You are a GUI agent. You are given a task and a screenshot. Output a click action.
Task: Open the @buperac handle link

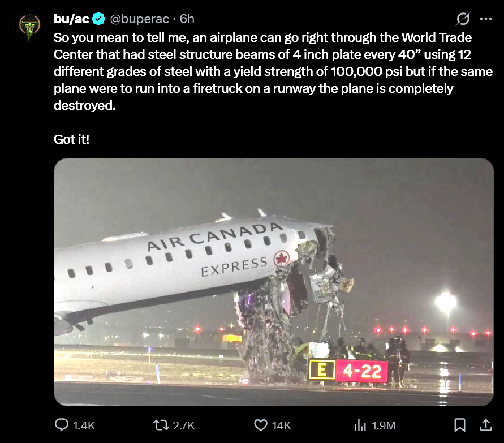click(140, 19)
